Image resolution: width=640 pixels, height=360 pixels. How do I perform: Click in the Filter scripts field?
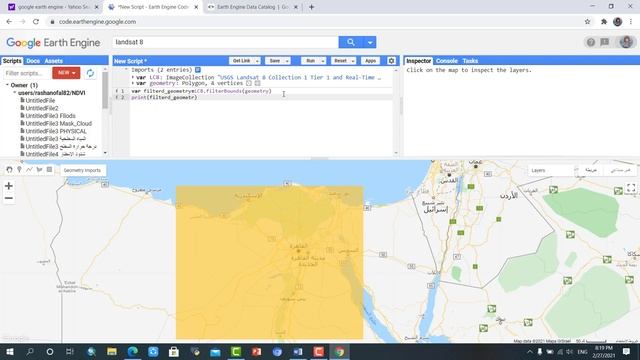(27, 73)
